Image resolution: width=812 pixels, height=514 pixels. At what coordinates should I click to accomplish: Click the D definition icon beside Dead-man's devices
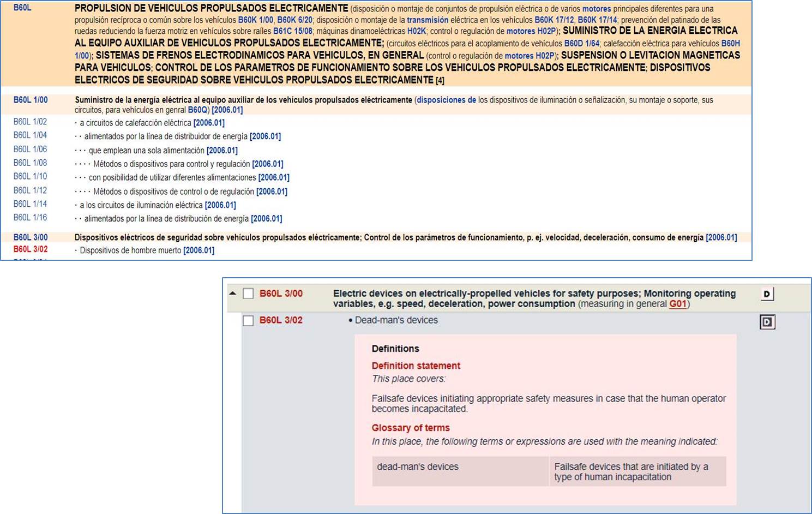point(767,322)
